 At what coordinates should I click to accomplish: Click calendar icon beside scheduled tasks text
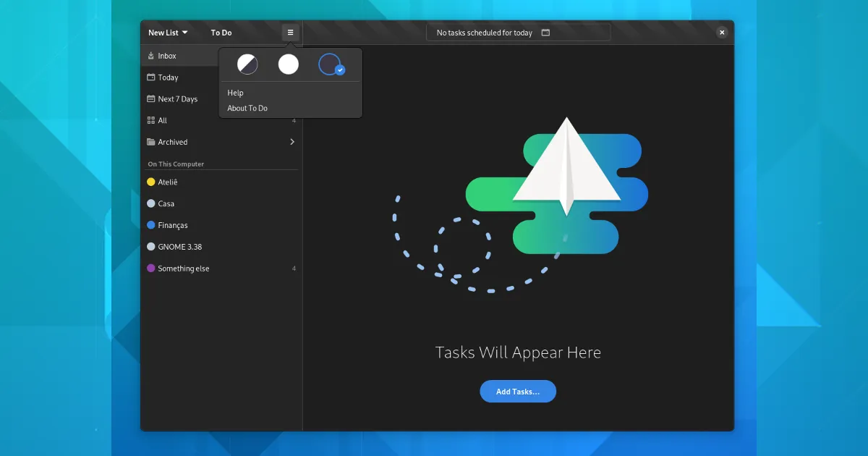tap(546, 33)
